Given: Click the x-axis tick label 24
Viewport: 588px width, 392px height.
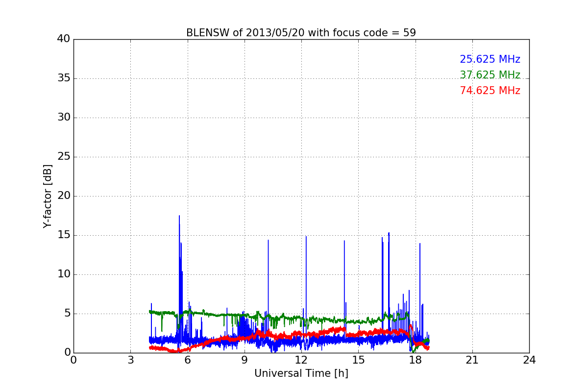Looking at the screenshot, I should [x=529, y=360].
